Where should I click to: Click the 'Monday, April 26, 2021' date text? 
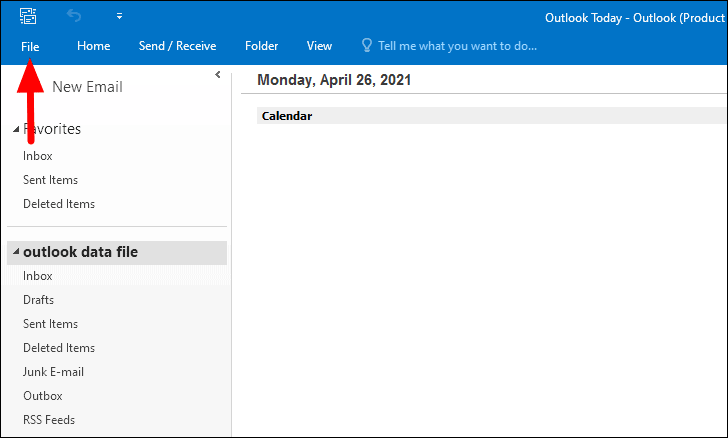(x=334, y=80)
